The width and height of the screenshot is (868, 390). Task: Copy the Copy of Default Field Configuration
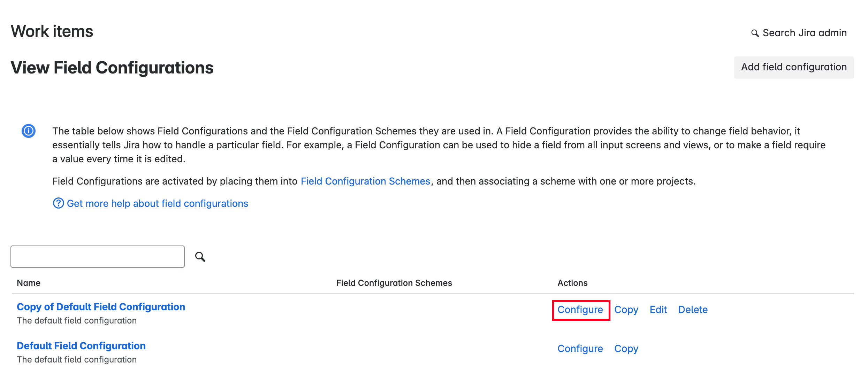coord(626,310)
